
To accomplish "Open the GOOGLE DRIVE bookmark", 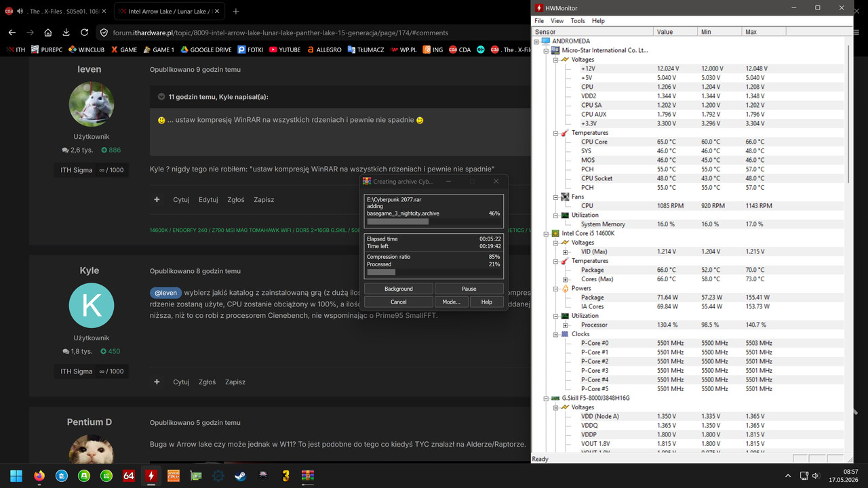I will [x=206, y=49].
